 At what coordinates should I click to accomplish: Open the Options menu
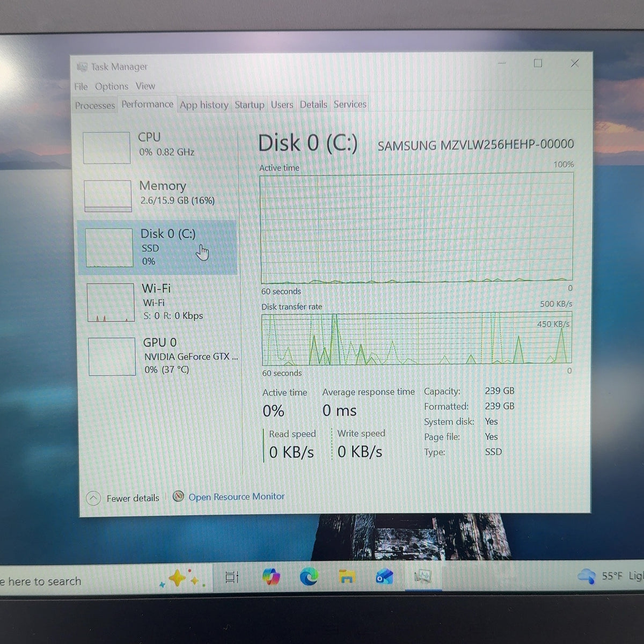coord(112,86)
